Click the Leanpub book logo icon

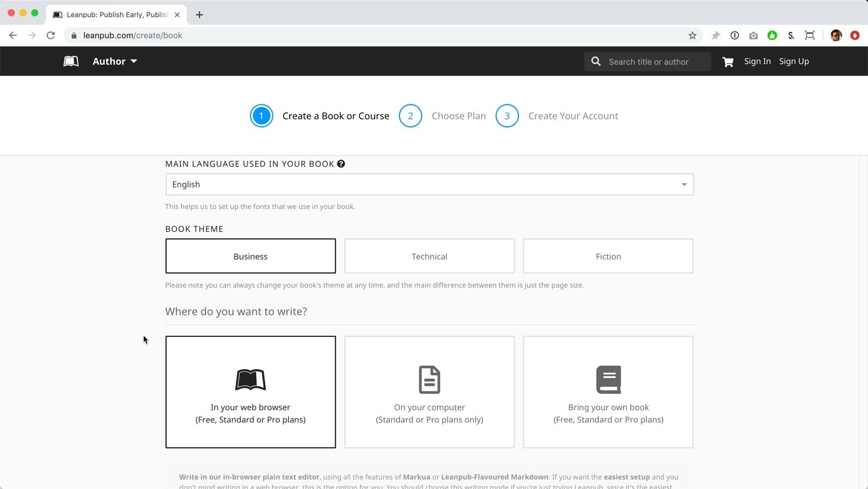(71, 61)
